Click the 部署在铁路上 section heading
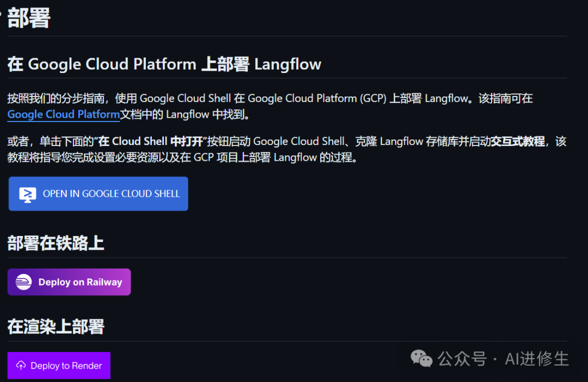The width and height of the screenshot is (588, 382). pos(56,243)
